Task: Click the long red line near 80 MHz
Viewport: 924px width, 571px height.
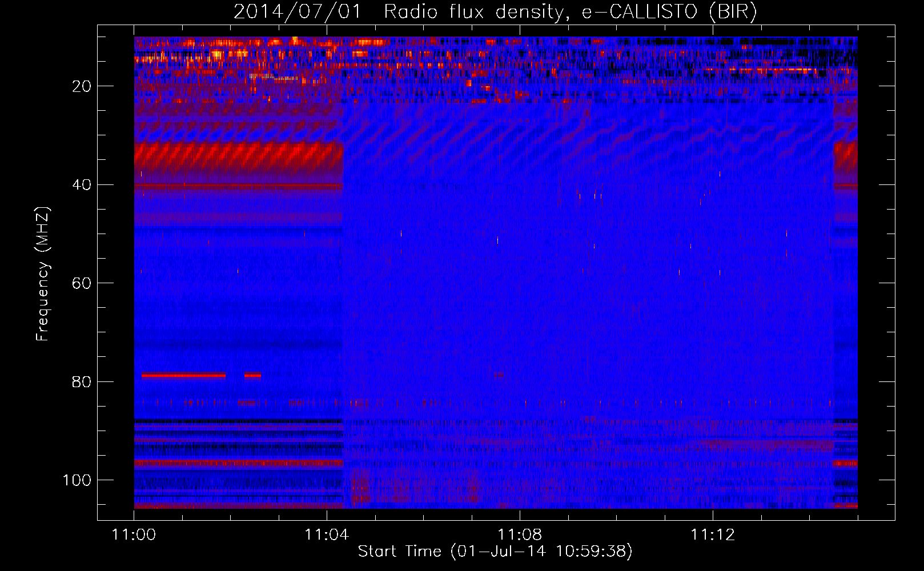Action: tap(184, 375)
